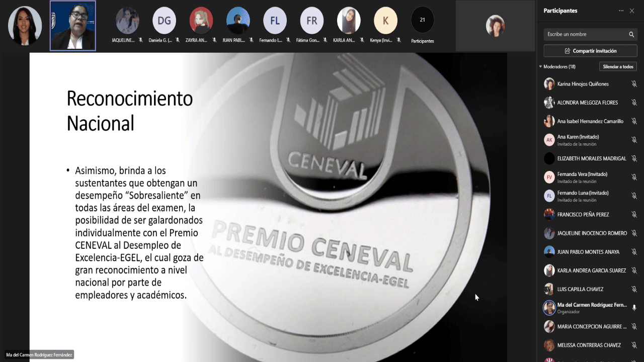This screenshot has width=644, height=362.
Task: Click Compartir invitación button
Action: pos(590,51)
